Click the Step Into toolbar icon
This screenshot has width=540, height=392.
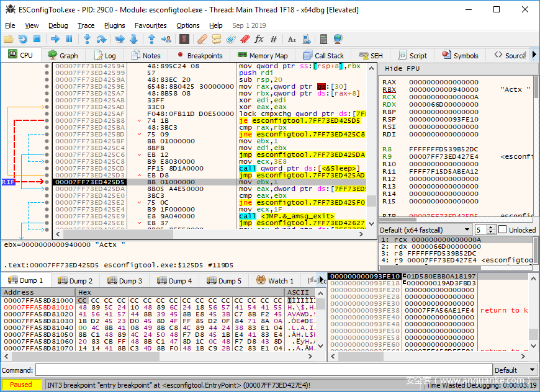(x=87, y=39)
